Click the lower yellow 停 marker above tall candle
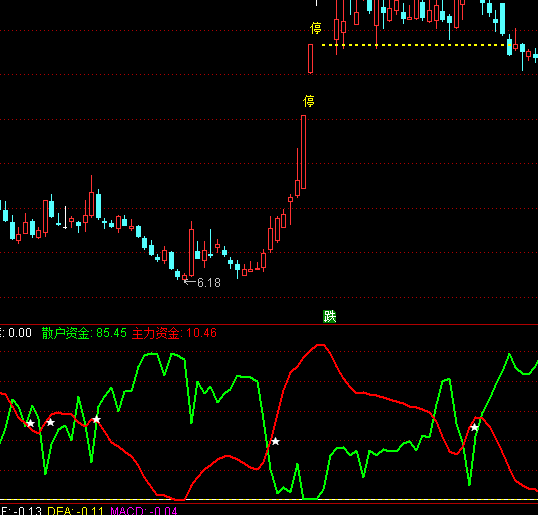 (309, 101)
